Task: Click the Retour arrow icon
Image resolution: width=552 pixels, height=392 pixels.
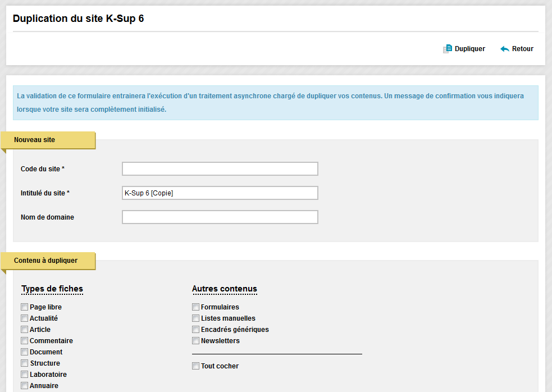Action: point(505,49)
